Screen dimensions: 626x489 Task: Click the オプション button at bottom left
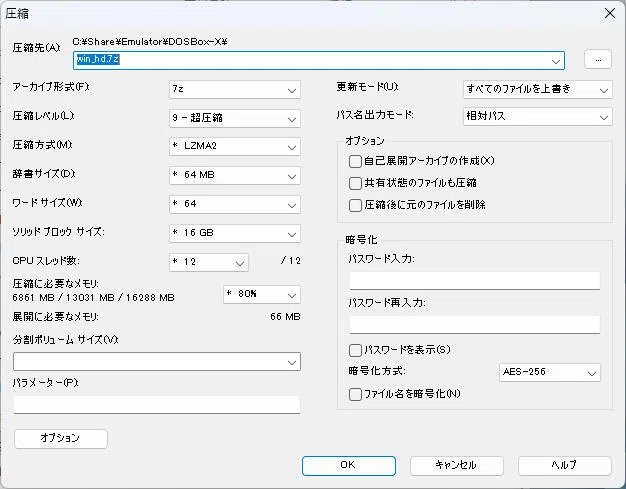click(61, 438)
